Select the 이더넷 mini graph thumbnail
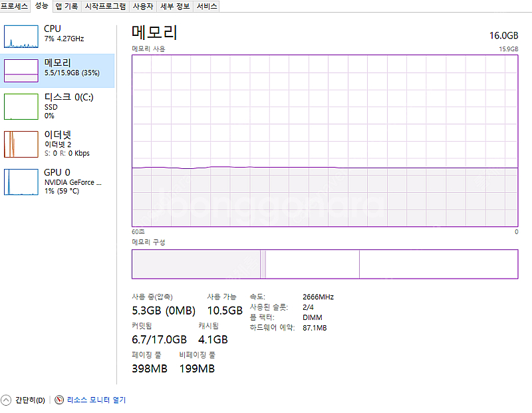This screenshot has height=413, width=532. [21, 144]
